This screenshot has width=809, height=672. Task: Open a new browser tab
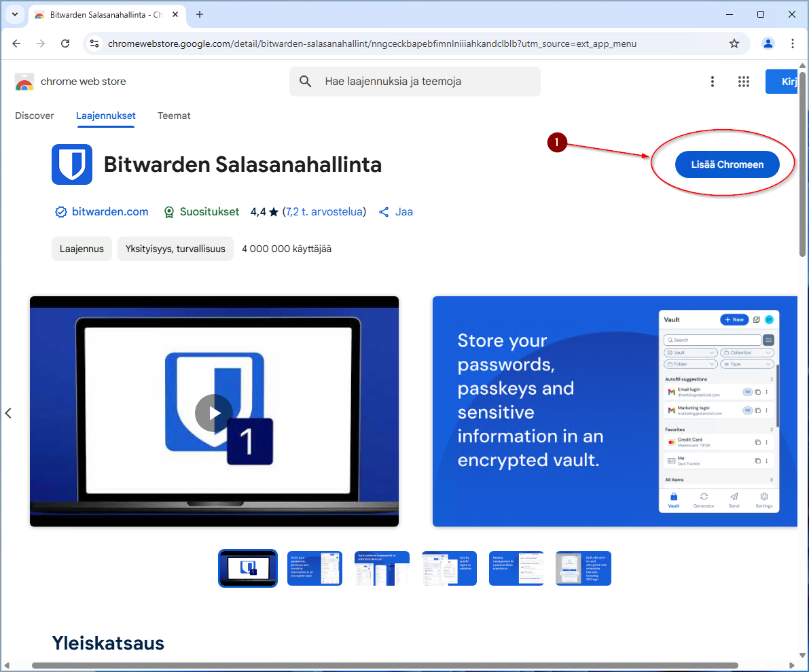click(x=200, y=14)
